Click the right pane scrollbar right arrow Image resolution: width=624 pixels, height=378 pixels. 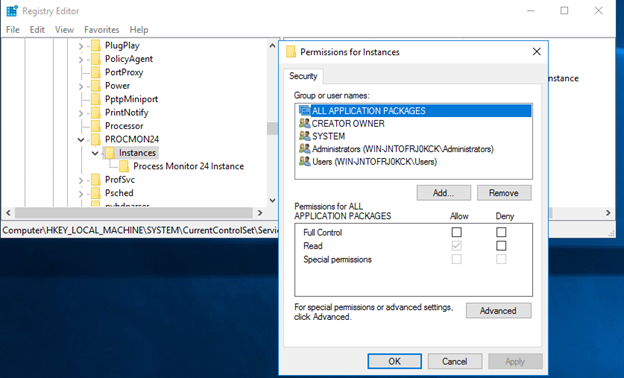(608, 213)
